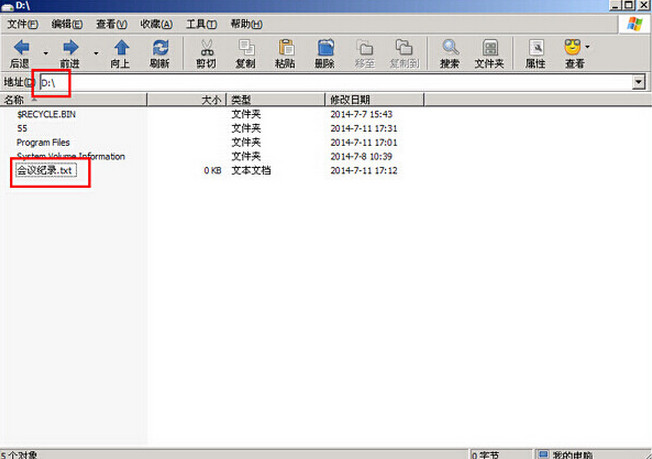Click the 5 个对象 status text

point(19,455)
